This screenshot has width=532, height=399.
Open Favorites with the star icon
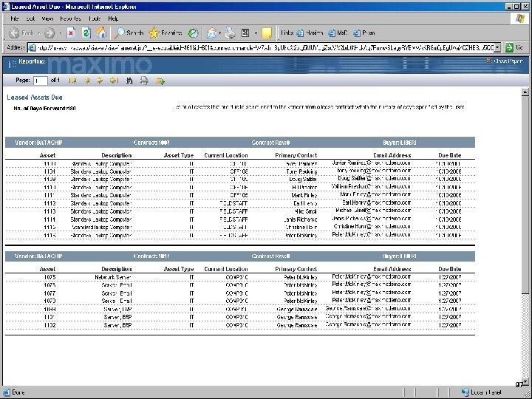pos(154,33)
